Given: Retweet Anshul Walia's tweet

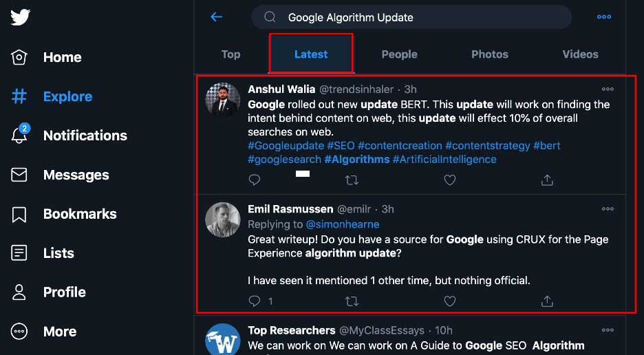Looking at the screenshot, I should pos(352,180).
